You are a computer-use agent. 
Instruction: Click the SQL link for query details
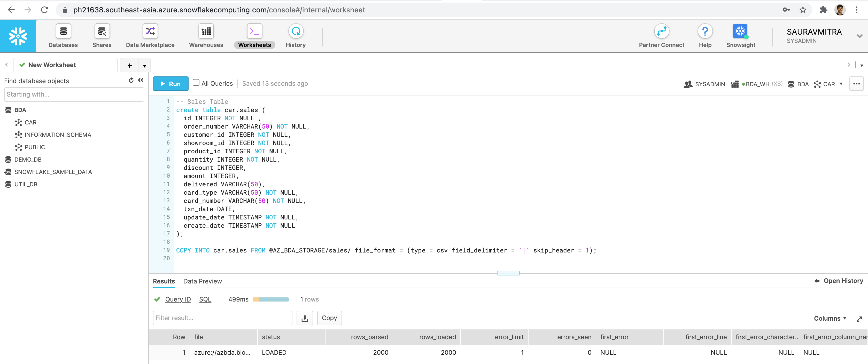205,299
